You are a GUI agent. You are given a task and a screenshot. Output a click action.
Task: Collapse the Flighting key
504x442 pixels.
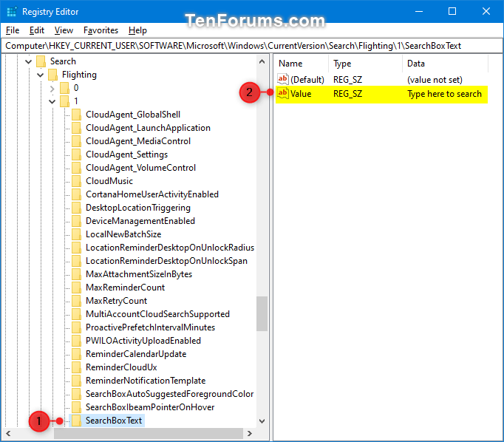[40, 75]
